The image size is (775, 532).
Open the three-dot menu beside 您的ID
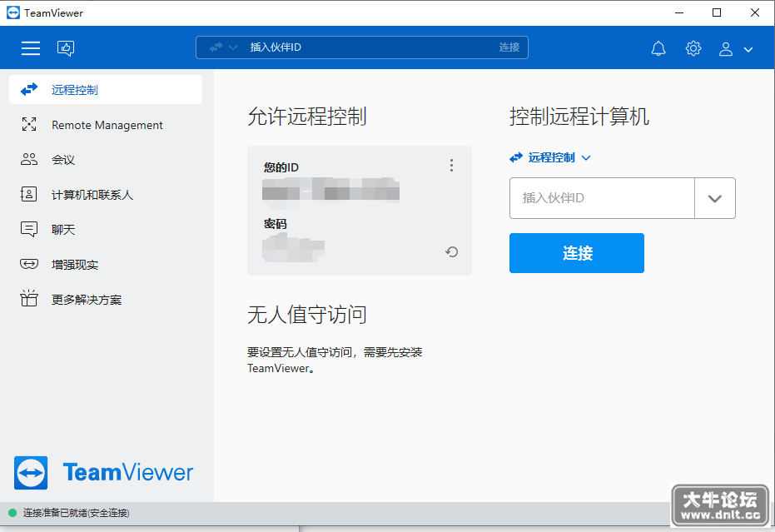click(451, 165)
